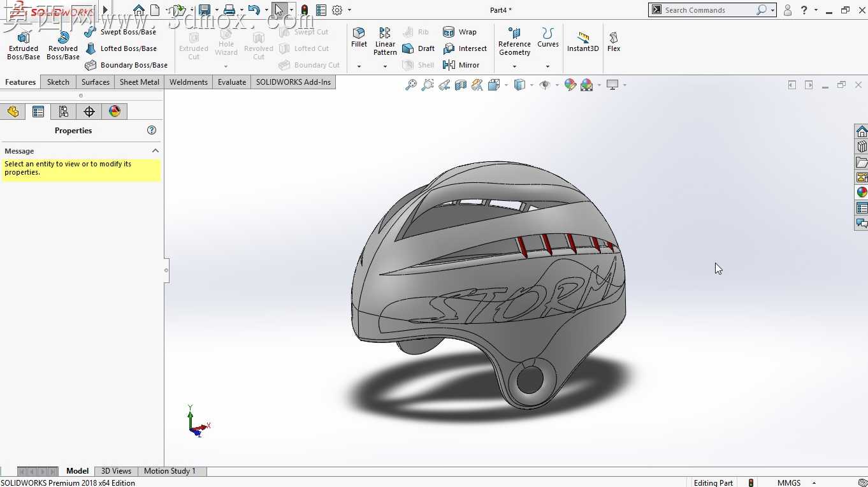The image size is (868, 487).
Task: Click the Draft feature
Action: click(419, 48)
